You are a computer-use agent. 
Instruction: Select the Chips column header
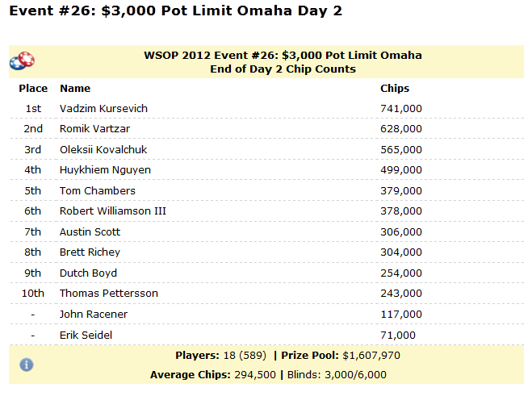395,89
